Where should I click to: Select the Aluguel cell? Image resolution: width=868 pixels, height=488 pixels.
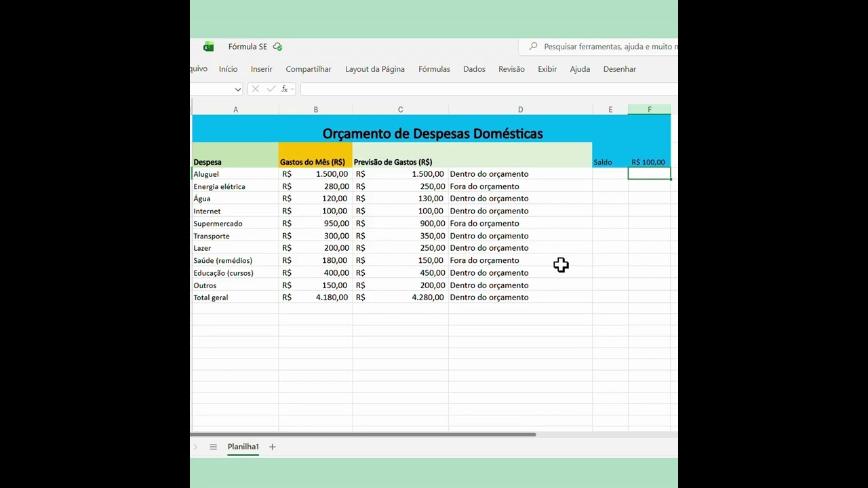tap(235, 174)
